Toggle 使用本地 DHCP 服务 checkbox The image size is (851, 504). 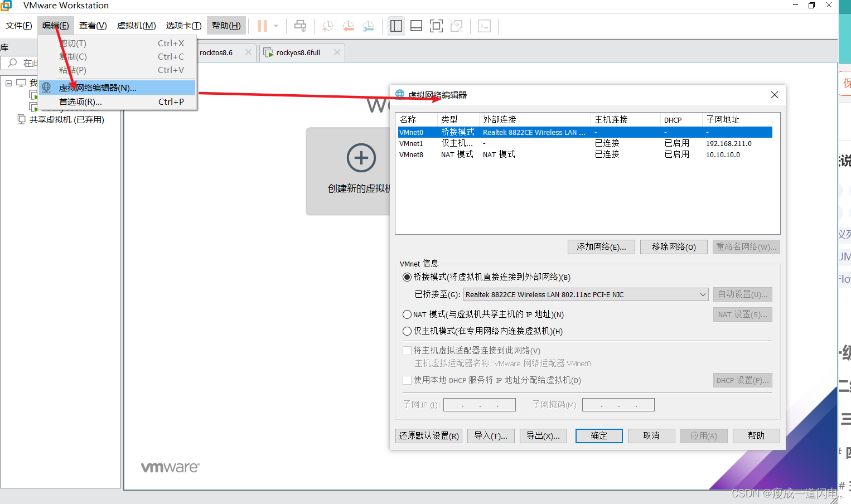click(x=407, y=380)
